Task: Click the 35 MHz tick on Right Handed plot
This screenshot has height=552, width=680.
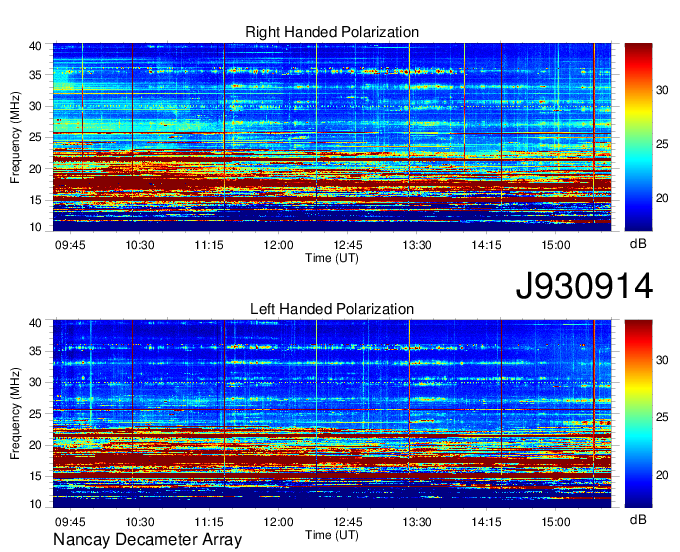Action: pyautogui.click(x=35, y=75)
